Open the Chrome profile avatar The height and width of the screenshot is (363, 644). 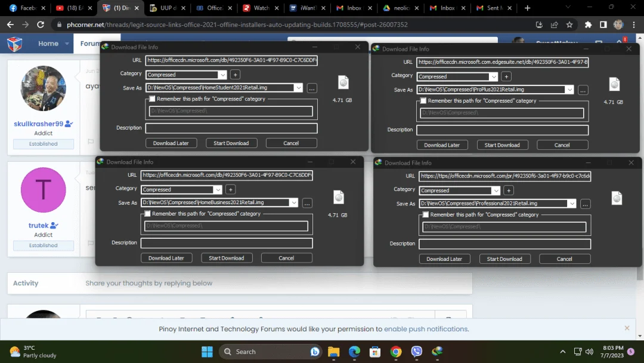coord(618,24)
